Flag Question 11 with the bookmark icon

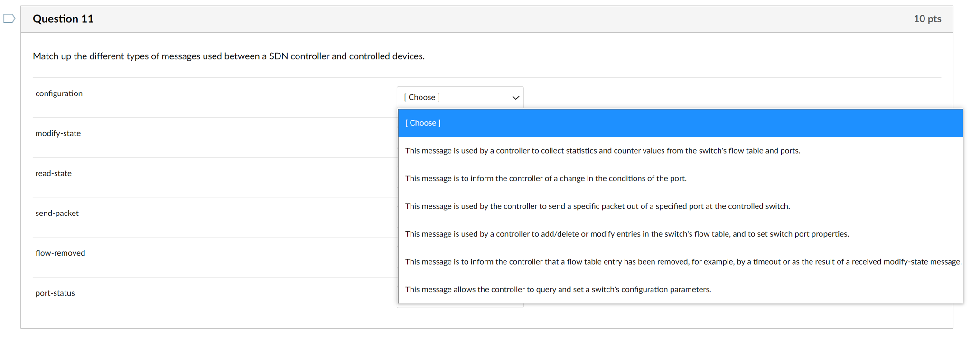click(x=9, y=19)
